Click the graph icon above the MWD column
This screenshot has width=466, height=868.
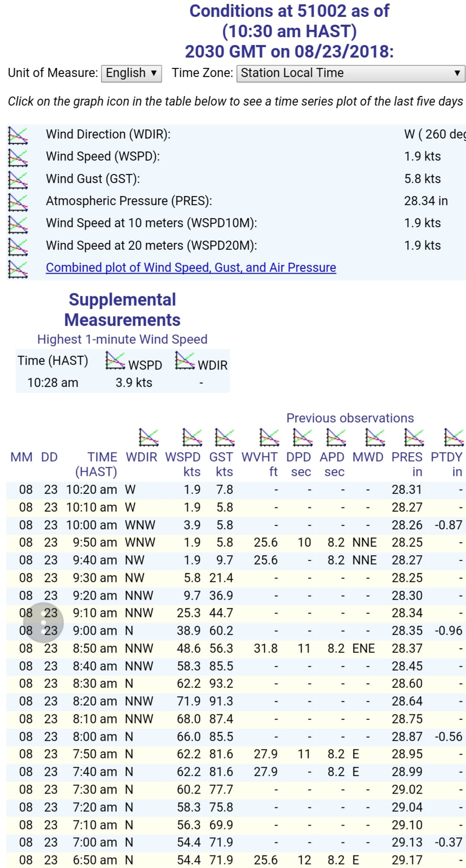[x=375, y=437]
